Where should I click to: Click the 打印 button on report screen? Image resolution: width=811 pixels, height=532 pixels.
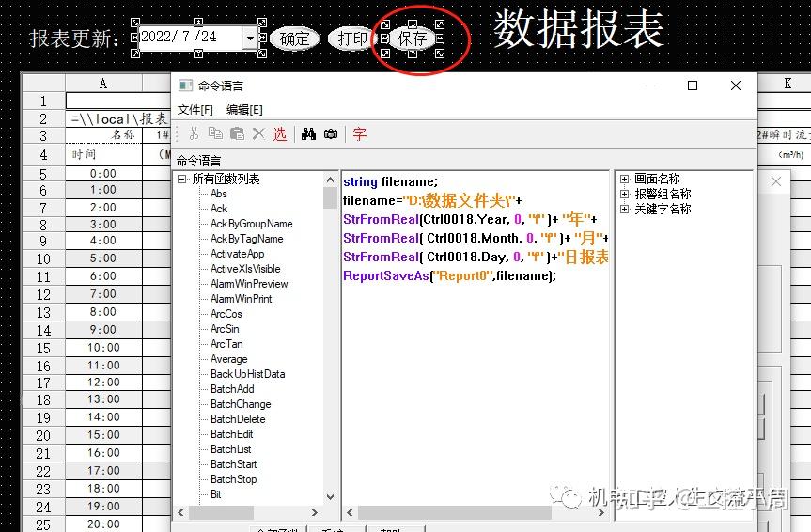click(x=351, y=39)
